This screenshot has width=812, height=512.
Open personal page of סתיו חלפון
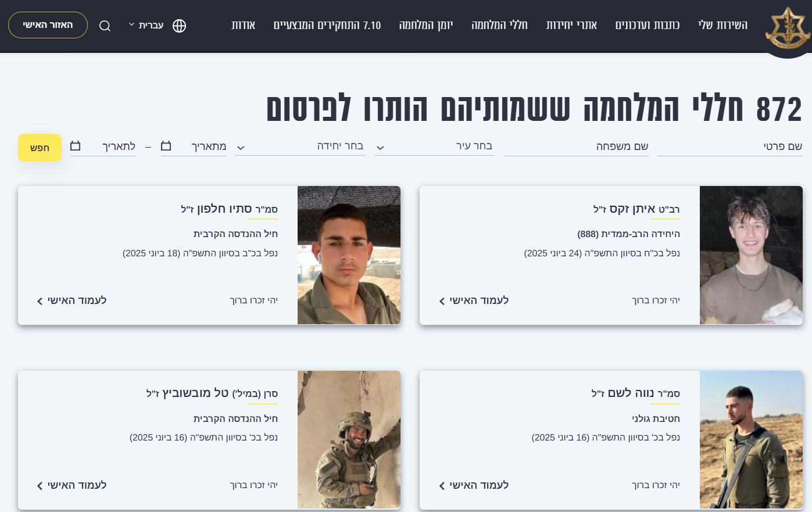[x=71, y=300]
